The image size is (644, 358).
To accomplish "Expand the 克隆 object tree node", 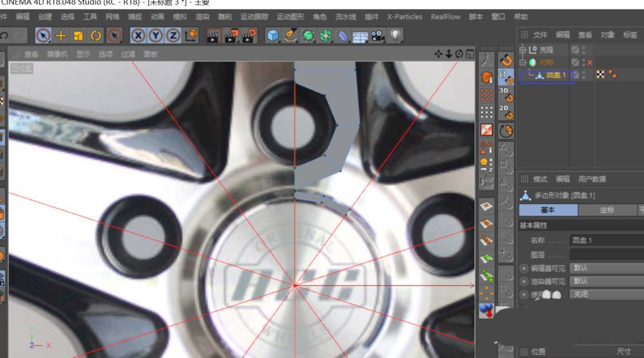I will [523, 50].
